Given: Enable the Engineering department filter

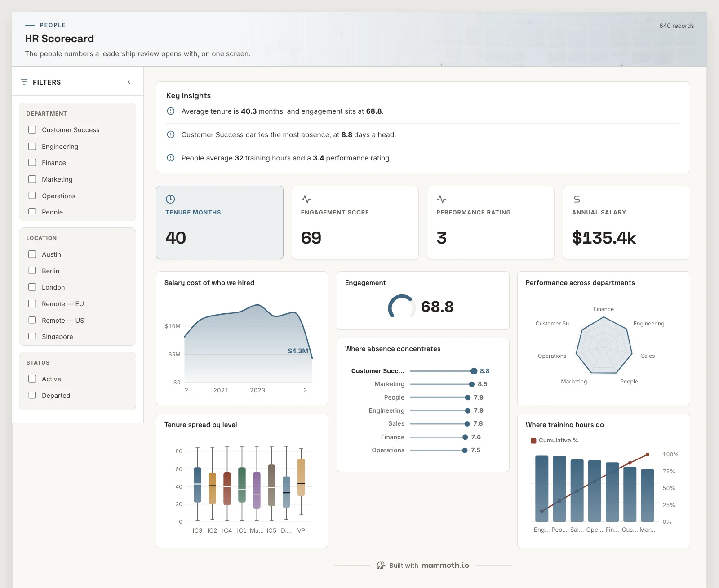Looking at the screenshot, I should pos(32,146).
